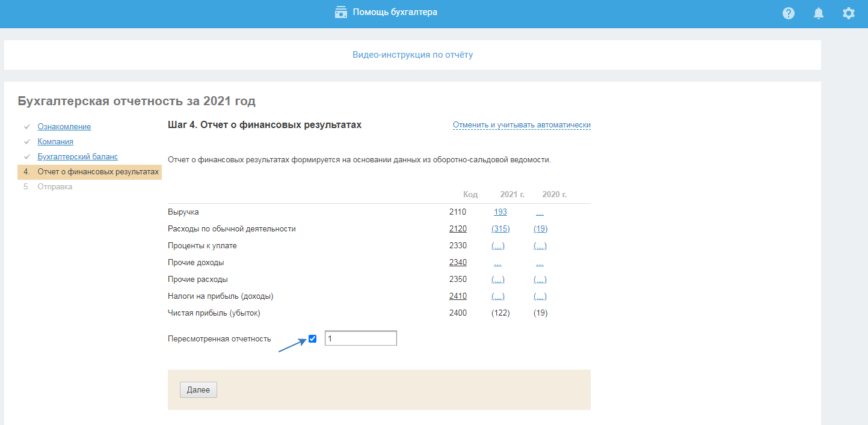
Task: Click 2021 expenses value (315)
Action: (x=500, y=229)
